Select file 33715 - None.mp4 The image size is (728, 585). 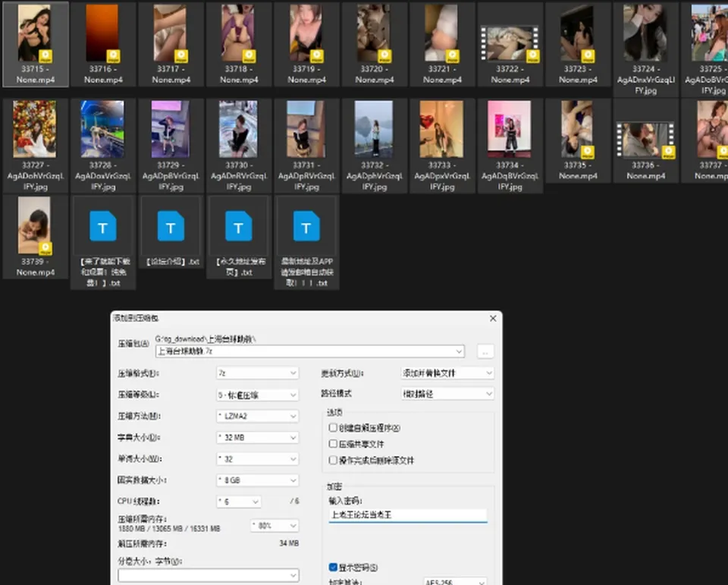click(x=36, y=44)
